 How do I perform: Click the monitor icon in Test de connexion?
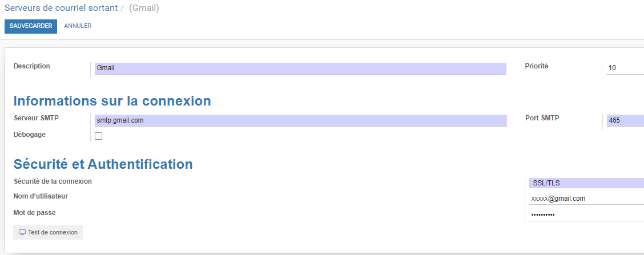[x=22, y=232]
